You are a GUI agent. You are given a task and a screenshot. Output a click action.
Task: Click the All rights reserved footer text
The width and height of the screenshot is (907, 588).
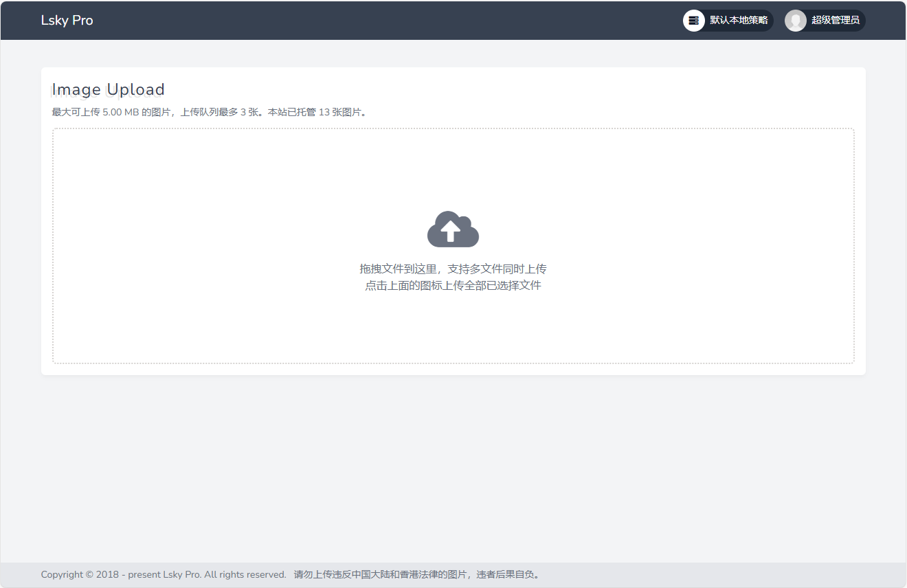(245, 574)
